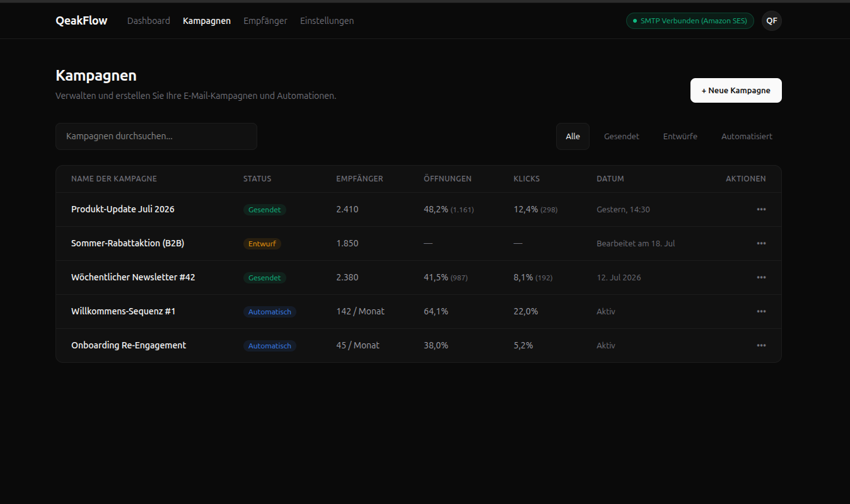Open the Willkommens-Sequenz #1 campaign

coord(124,311)
